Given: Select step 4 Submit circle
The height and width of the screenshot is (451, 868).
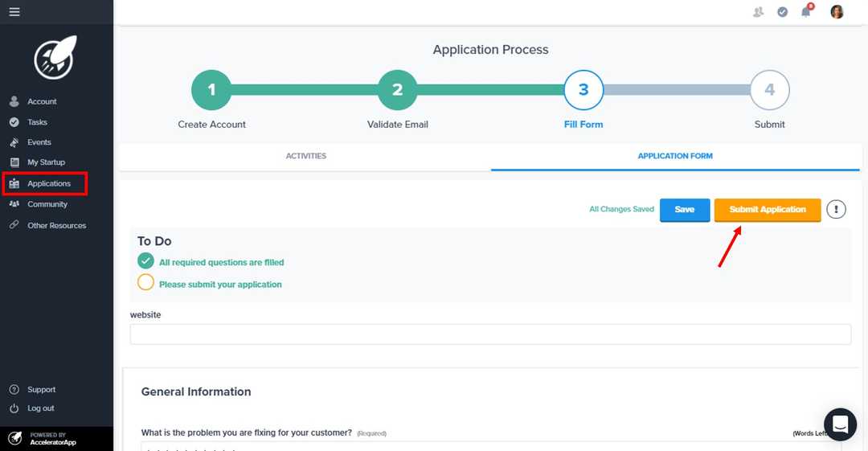Looking at the screenshot, I should pyautogui.click(x=769, y=90).
